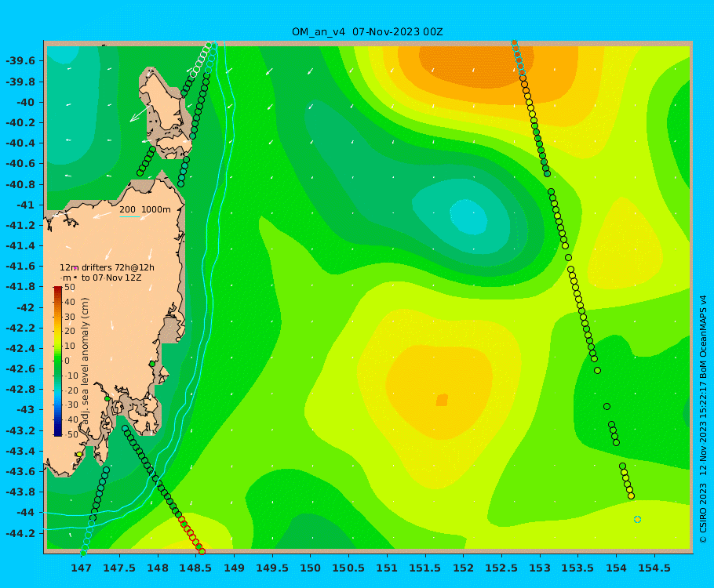
Task: Click longitude axis label 152
Action: pos(464,568)
